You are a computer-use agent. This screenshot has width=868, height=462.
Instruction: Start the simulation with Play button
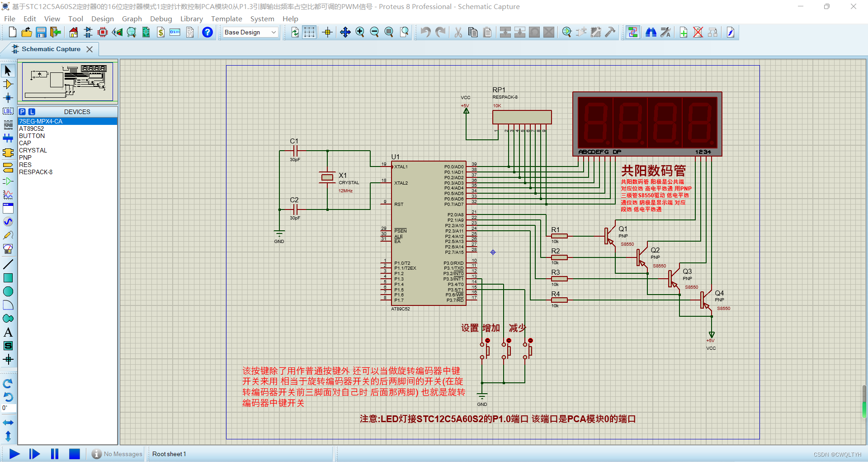(x=14, y=454)
